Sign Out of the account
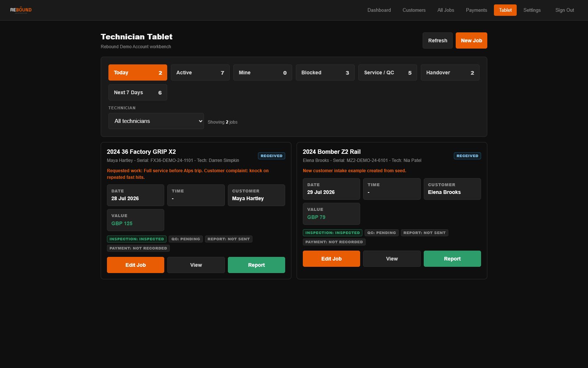Viewport: 588px width, 368px height. (x=564, y=10)
